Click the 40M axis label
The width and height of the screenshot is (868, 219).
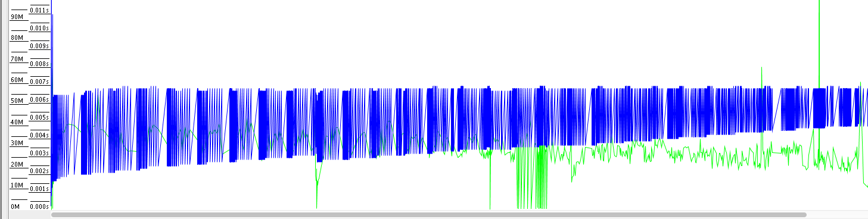(x=17, y=122)
